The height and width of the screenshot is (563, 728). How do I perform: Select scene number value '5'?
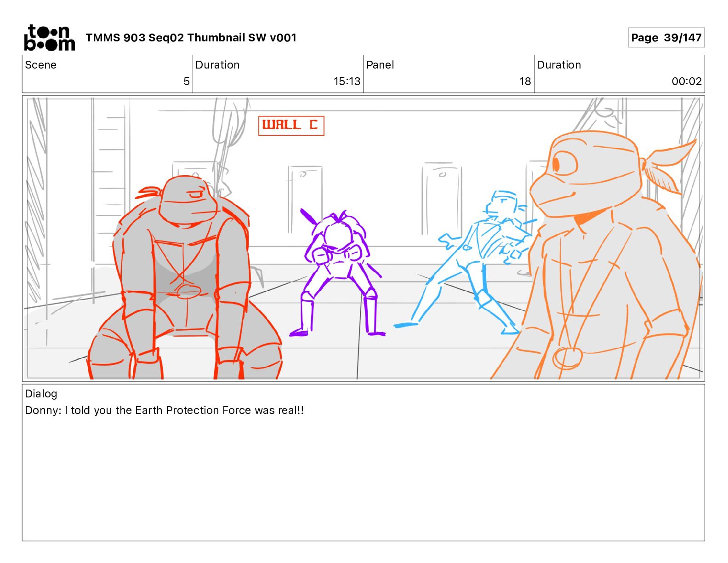[x=186, y=81]
